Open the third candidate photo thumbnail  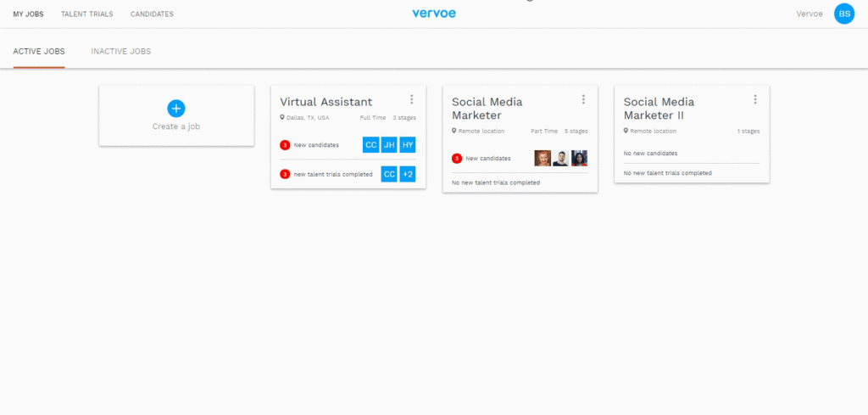pos(579,159)
